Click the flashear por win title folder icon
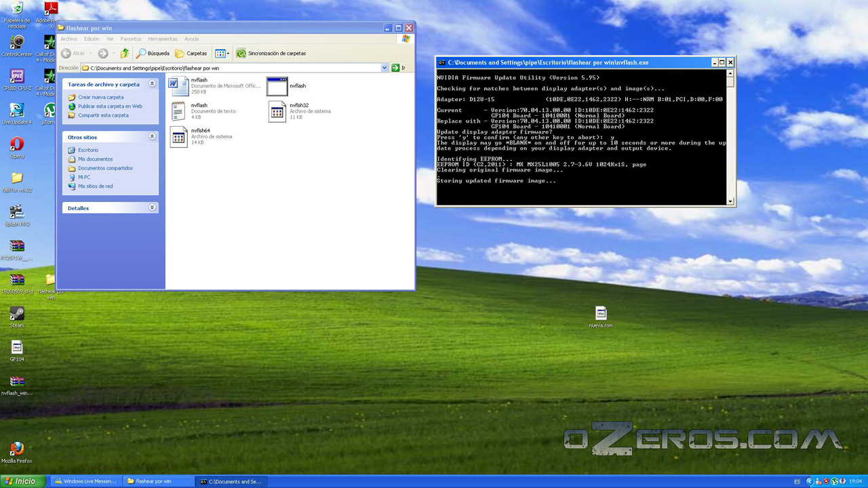 [x=61, y=28]
